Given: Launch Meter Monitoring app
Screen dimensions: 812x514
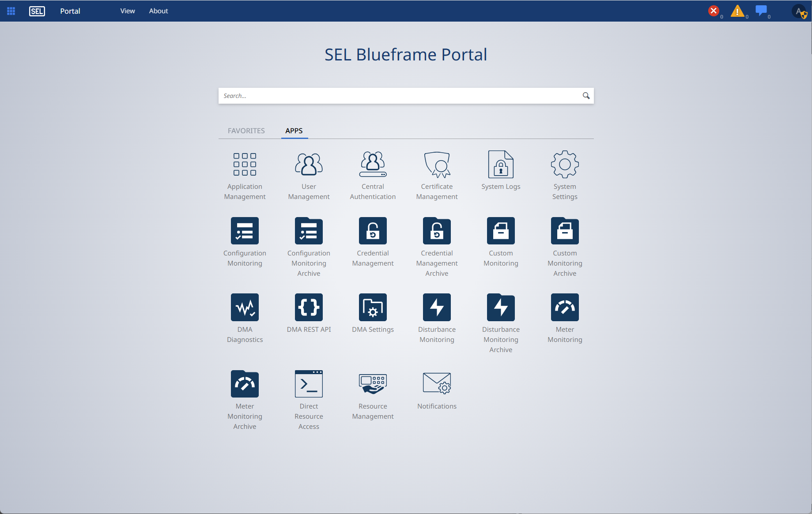Looking at the screenshot, I should (565, 307).
